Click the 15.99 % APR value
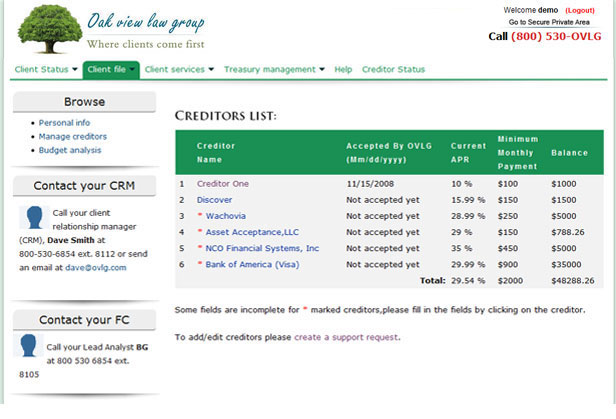 pyautogui.click(x=468, y=200)
